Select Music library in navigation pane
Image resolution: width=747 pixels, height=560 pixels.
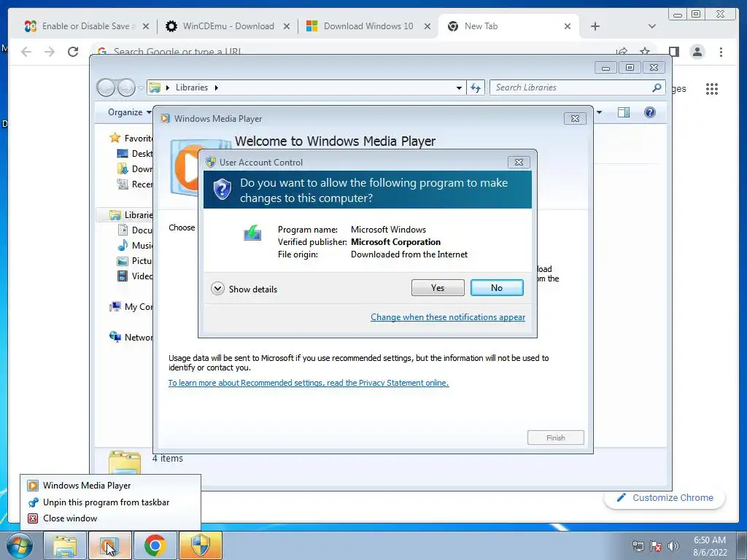tap(134, 245)
